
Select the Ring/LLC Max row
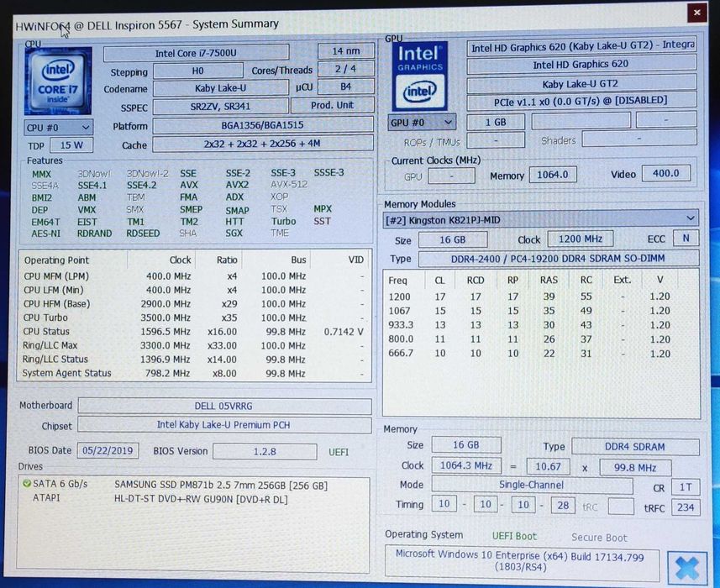point(194,345)
